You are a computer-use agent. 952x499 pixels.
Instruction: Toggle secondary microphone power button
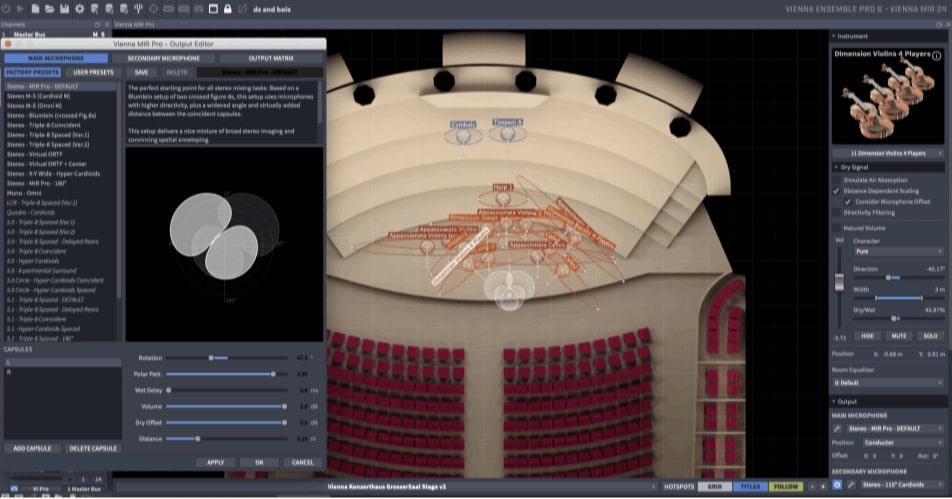coord(838,485)
